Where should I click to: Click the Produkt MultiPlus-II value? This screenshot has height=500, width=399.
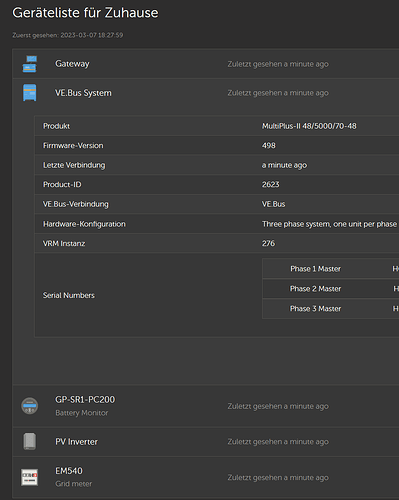[x=309, y=126]
